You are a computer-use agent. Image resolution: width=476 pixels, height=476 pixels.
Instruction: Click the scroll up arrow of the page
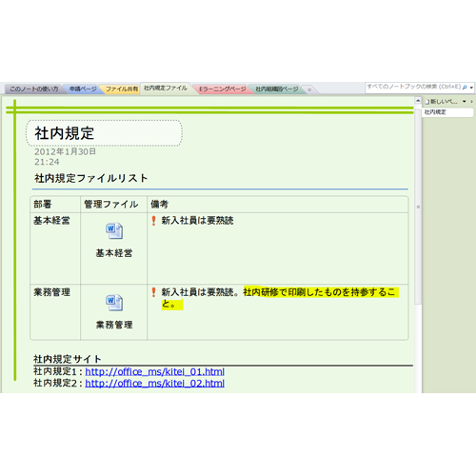[x=418, y=101]
